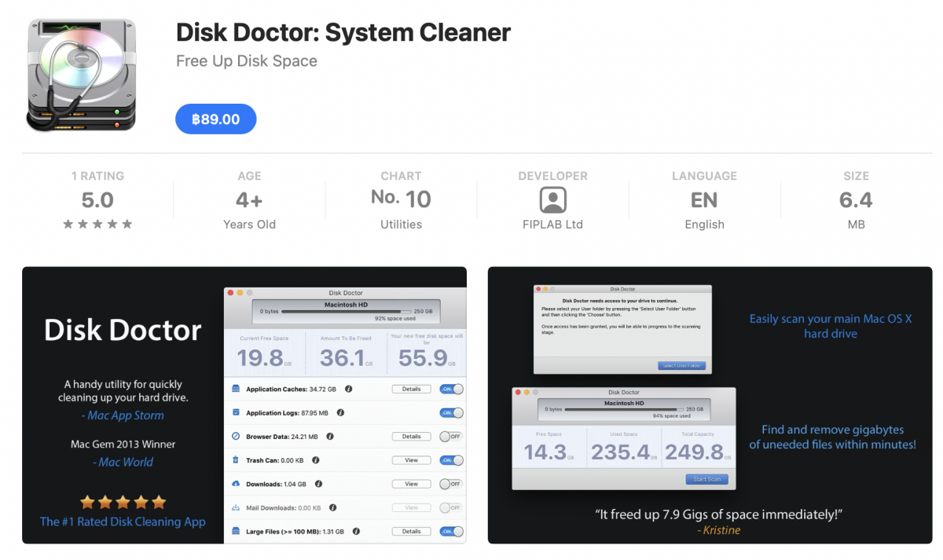Open info icon beside Trash Can size
Screen dimensions: 943x560
click(315, 460)
